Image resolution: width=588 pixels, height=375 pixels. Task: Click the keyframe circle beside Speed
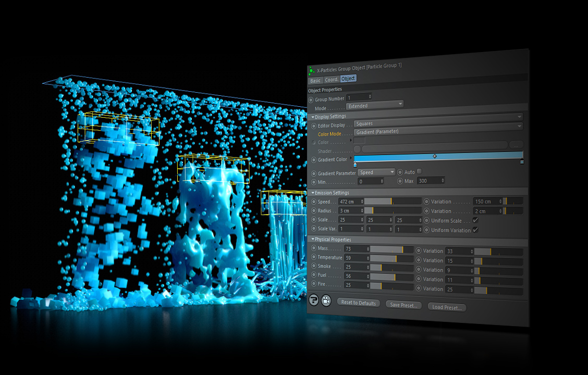tap(314, 201)
